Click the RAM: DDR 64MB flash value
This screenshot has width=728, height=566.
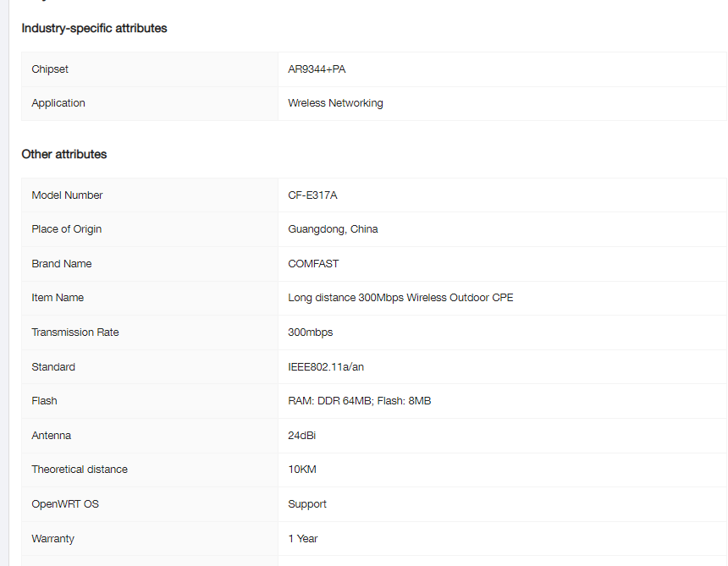pos(359,401)
